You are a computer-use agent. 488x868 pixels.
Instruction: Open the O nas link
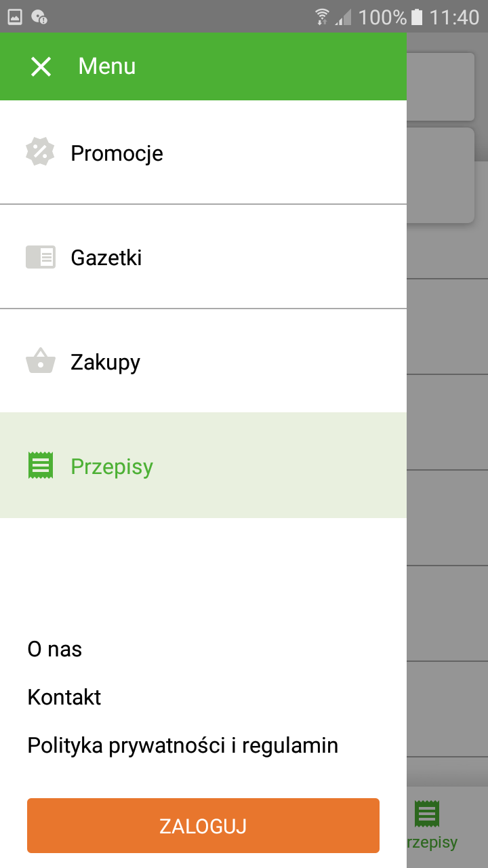point(54,650)
